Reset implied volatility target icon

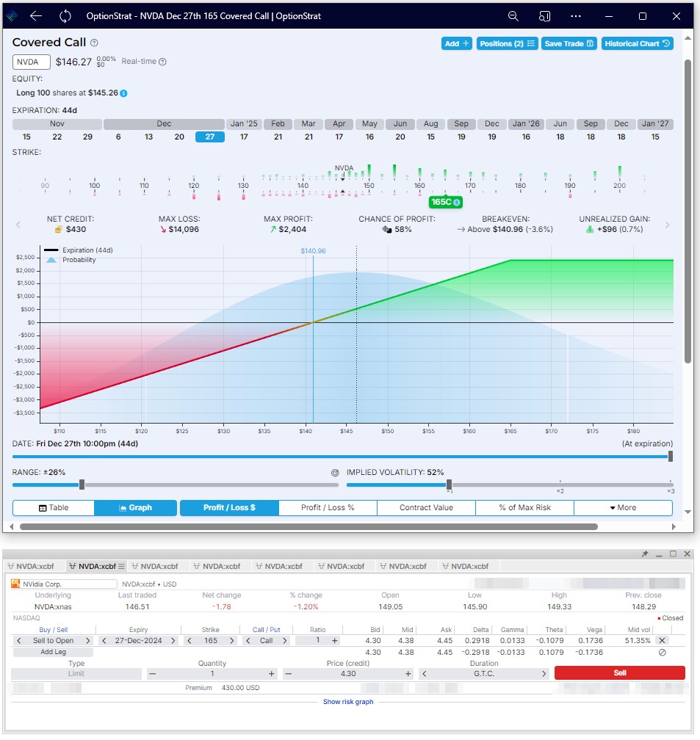(335, 473)
